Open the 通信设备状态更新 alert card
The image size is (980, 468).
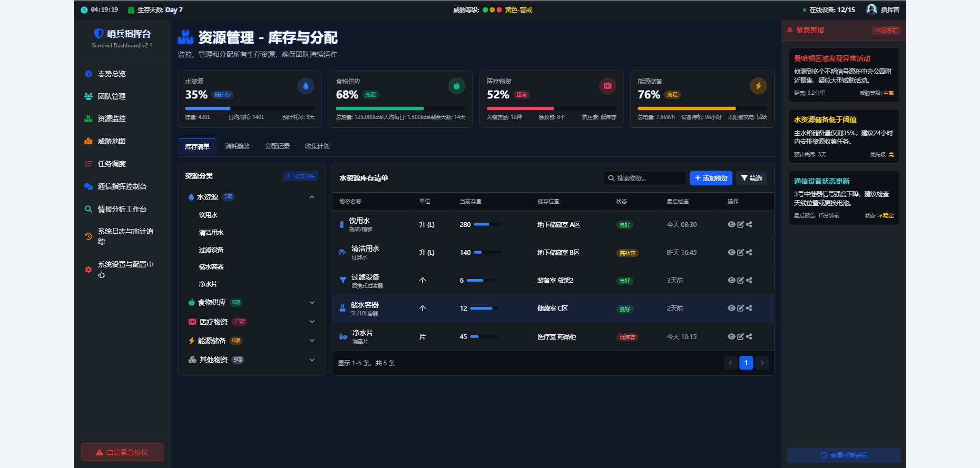pos(844,197)
